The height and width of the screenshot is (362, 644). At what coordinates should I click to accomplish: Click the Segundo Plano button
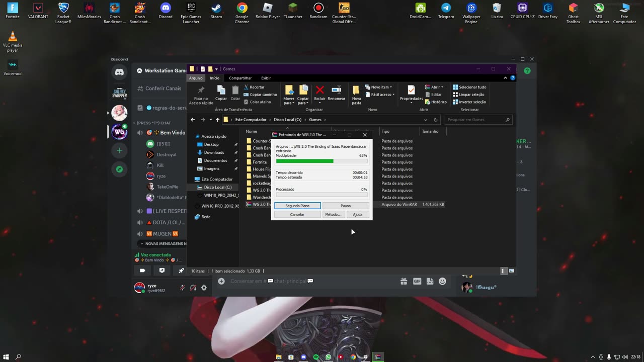297,206
